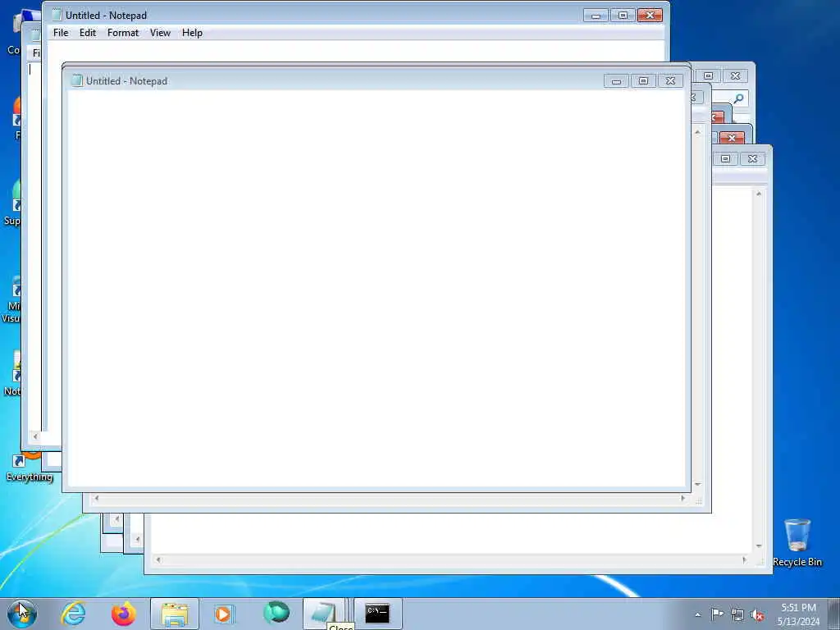This screenshot has height=630, width=840.
Task: Minimize the faded front Notepad window
Action: tap(616, 81)
